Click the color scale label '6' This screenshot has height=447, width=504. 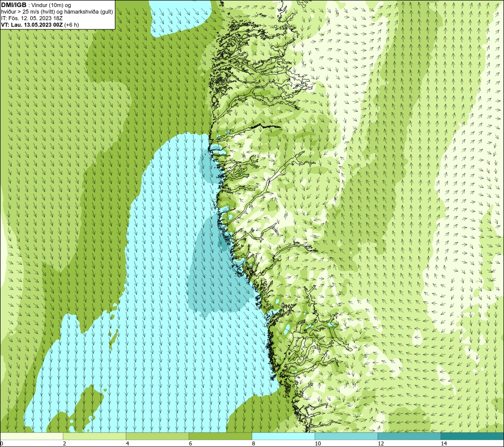tap(191, 444)
